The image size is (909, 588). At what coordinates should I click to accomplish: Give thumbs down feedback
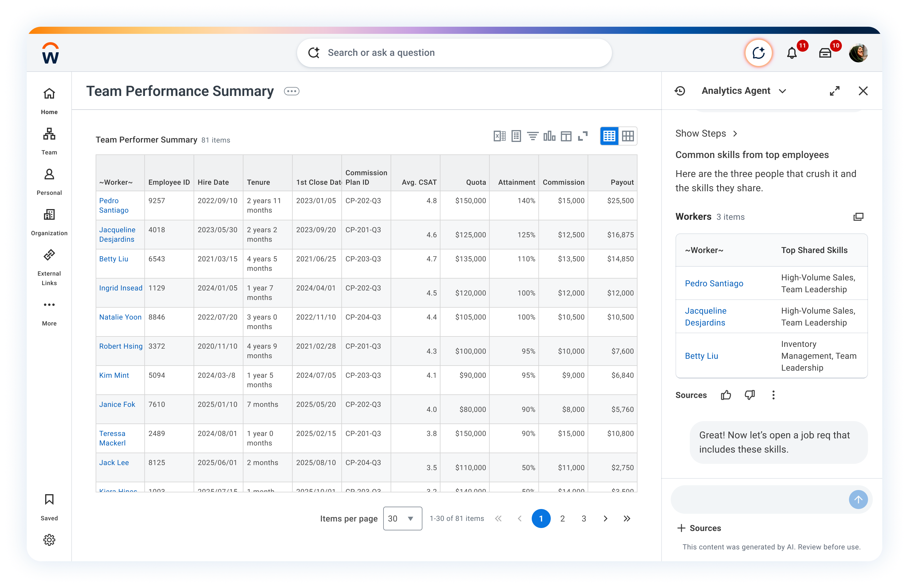pos(750,395)
